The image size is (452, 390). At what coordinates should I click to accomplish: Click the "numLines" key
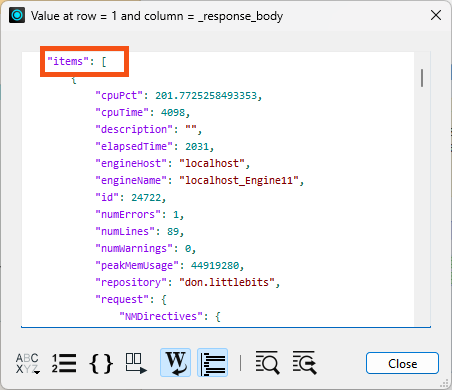pyautogui.click(x=125, y=232)
